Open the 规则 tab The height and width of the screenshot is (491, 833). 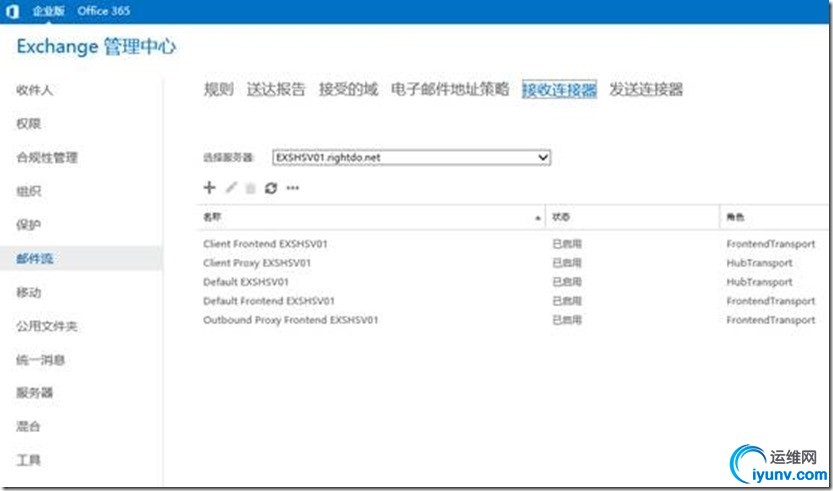[x=218, y=89]
